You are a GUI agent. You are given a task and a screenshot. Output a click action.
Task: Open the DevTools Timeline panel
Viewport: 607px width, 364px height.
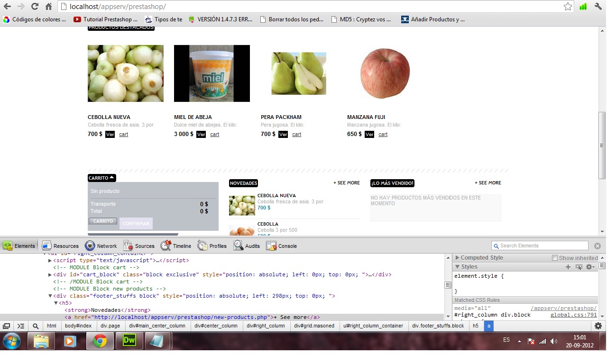[x=176, y=246]
